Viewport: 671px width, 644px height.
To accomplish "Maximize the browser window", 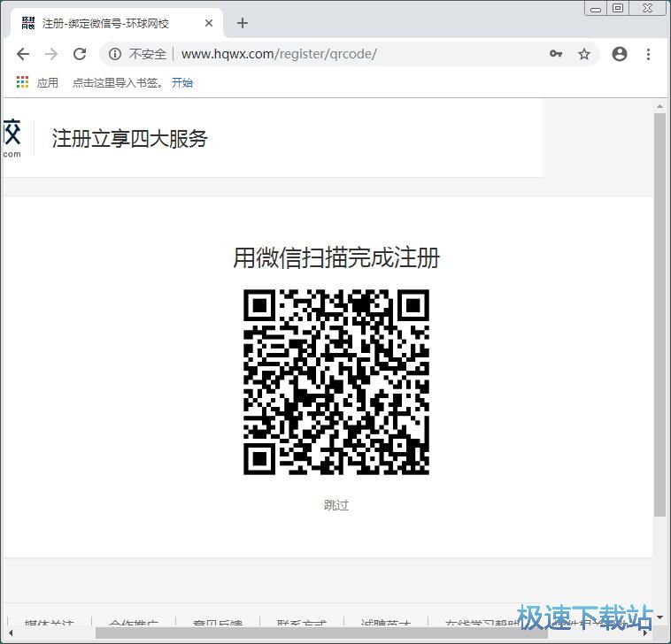I will click(x=618, y=8).
